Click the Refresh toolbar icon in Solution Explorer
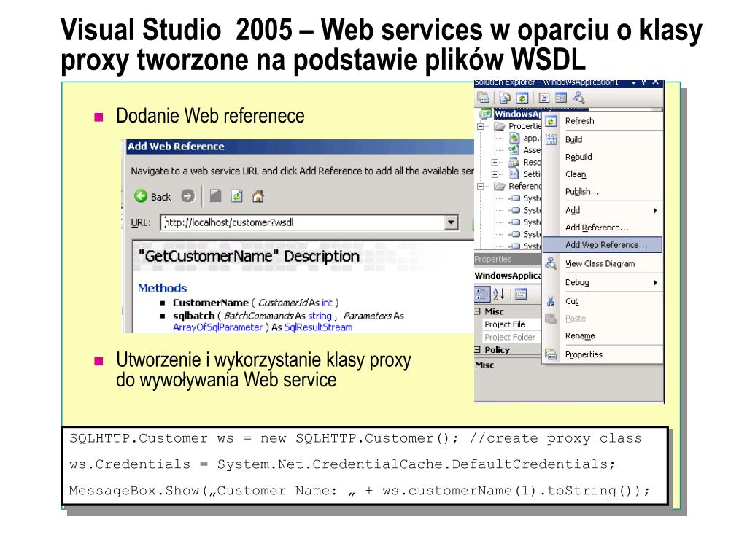The width and height of the screenshot is (747, 560). click(x=522, y=98)
